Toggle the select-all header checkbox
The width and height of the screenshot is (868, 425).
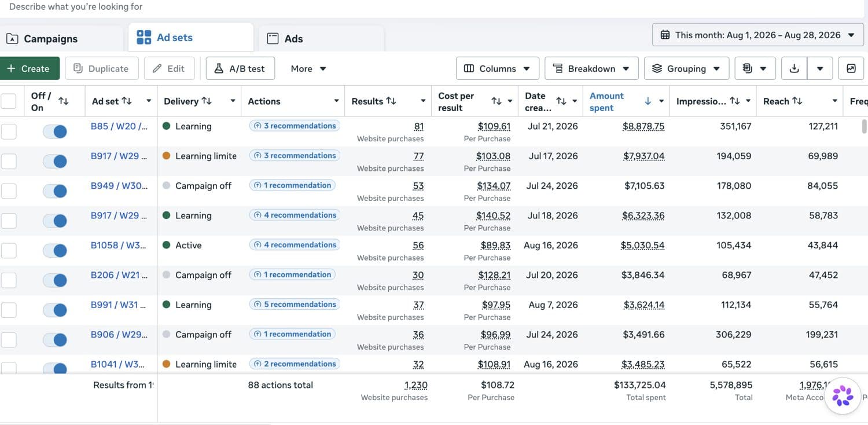9,101
